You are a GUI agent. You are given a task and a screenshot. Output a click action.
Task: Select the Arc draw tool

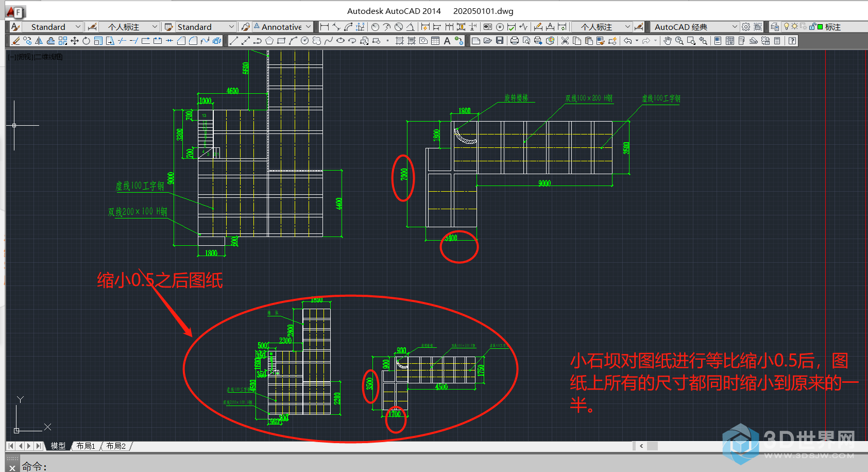[293, 41]
